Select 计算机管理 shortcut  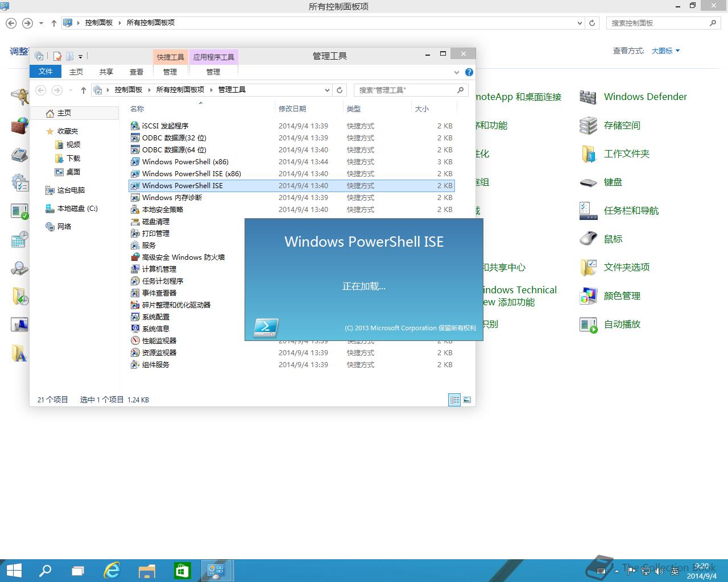tap(154, 269)
